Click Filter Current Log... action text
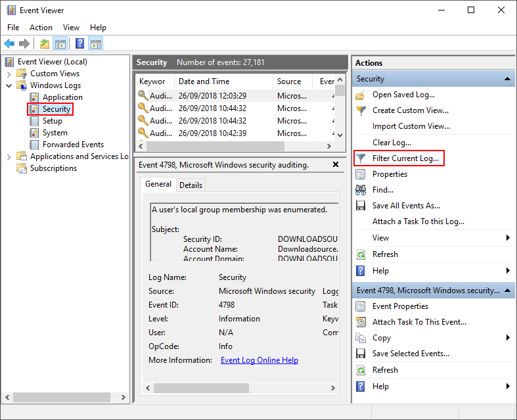517x420 pixels. [405, 158]
